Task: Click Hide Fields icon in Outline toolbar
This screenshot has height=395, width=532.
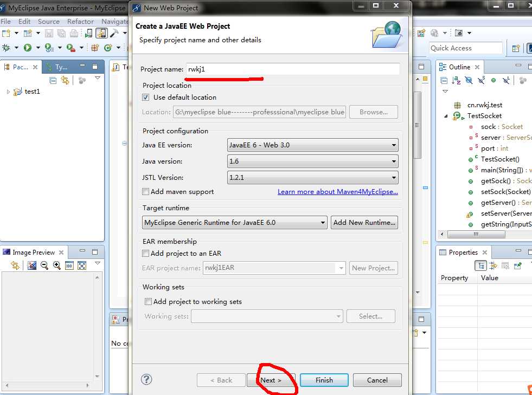Action: pos(469,80)
